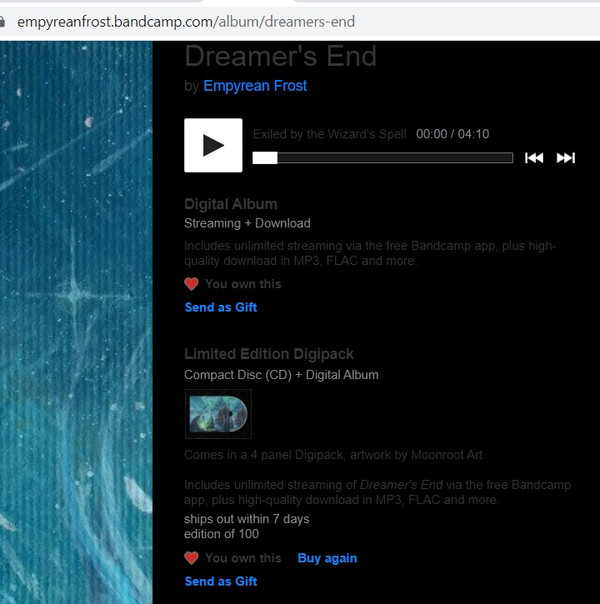Click the Compact Disc (CD) + Digital Album text
Image resolution: width=600 pixels, height=604 pixels.
click(x=281, y=375)
